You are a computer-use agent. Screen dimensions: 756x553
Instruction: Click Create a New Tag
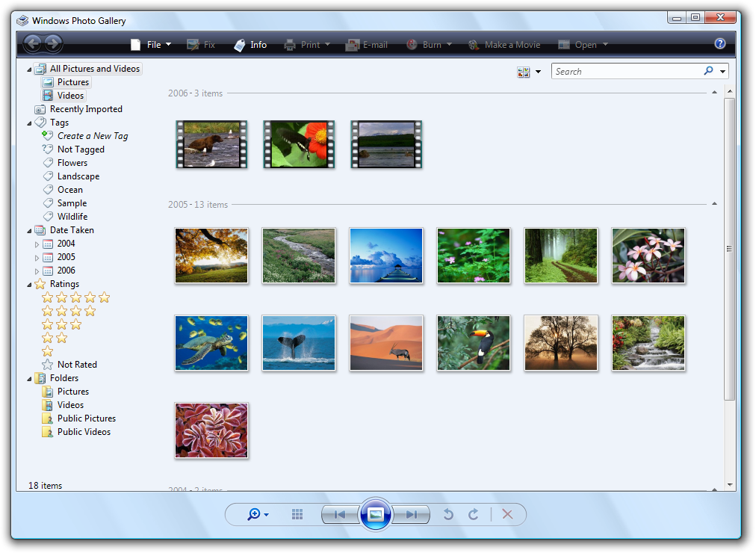pos(92,136)
